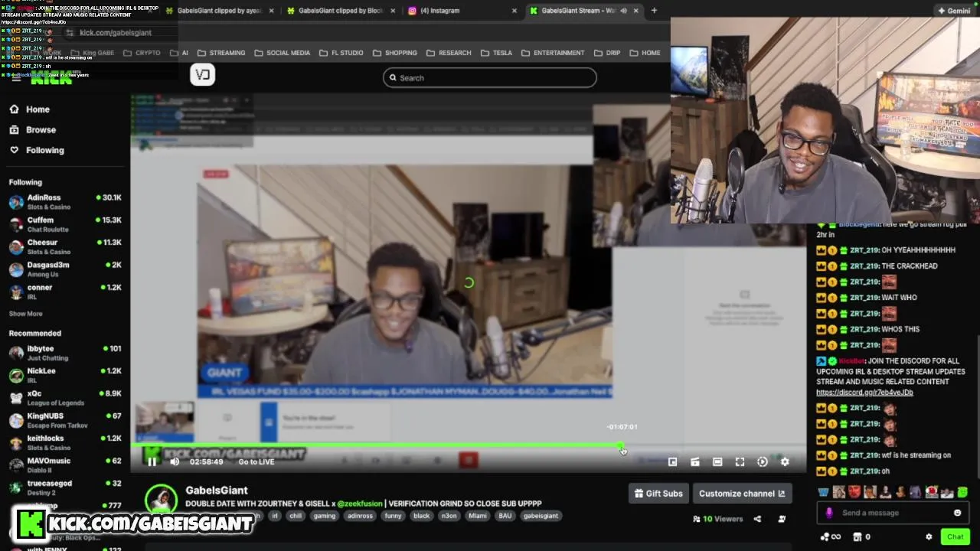Screen dimensions: 980x551
Task: Open Cheesur channel in Following list
Action: tap(65, 246)
